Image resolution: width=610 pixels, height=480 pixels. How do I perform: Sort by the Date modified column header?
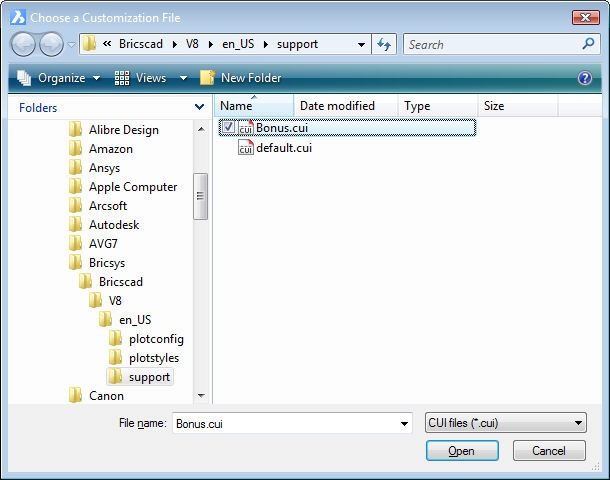pos(345,106)
